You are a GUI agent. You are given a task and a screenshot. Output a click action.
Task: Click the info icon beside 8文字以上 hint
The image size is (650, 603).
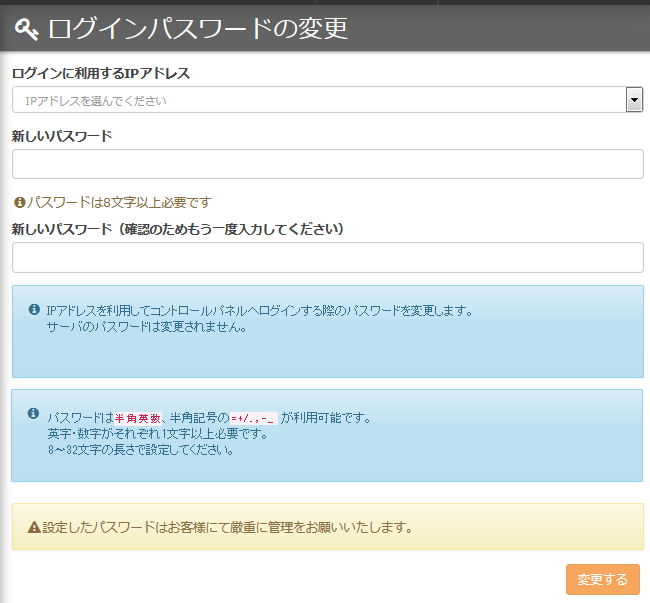[x=18, y=202]
